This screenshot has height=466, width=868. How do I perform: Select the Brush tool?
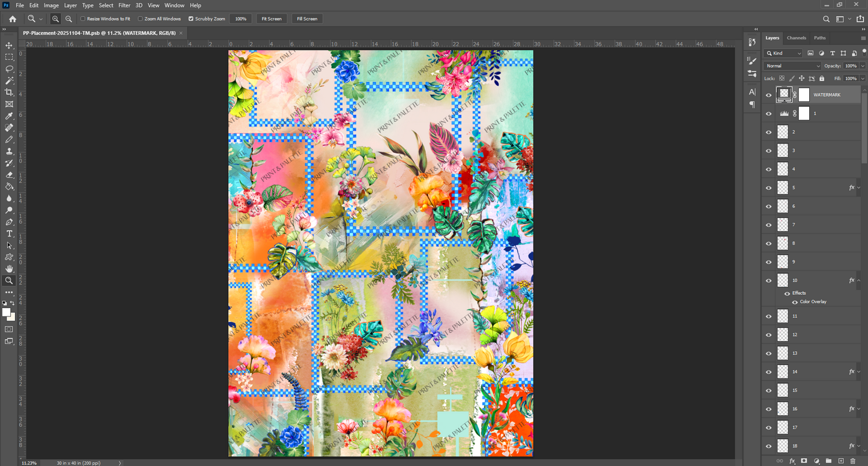(9, 139)
